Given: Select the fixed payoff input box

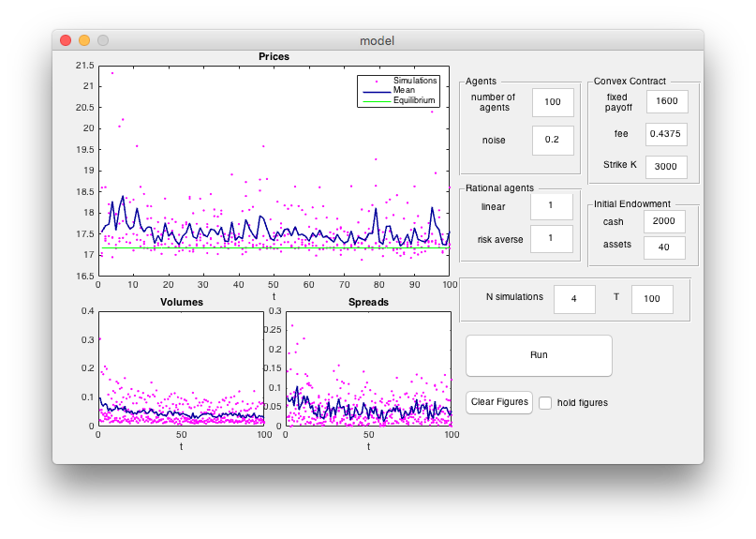Looking at the screenshot, I should click(x=667, y=102).
